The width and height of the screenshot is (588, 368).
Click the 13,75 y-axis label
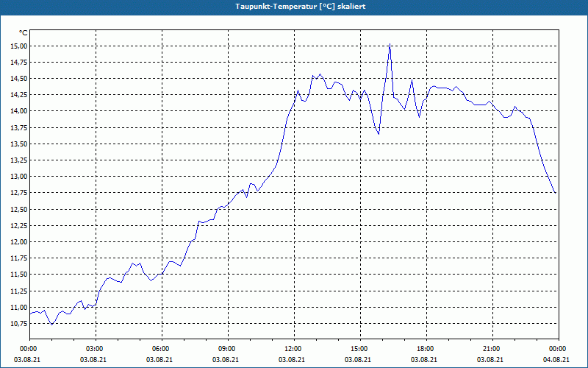[19, 127]
